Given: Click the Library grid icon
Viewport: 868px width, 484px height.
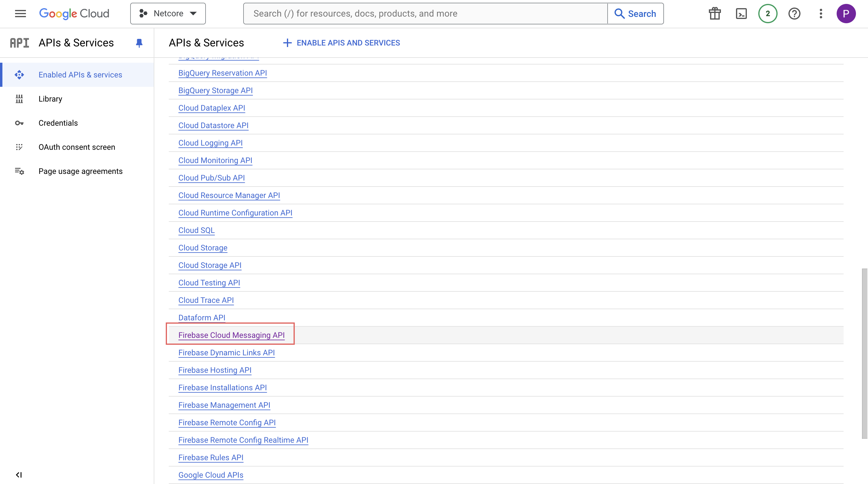Looking at the screenshot, I should pyautogui.click(x=19, y=99).
